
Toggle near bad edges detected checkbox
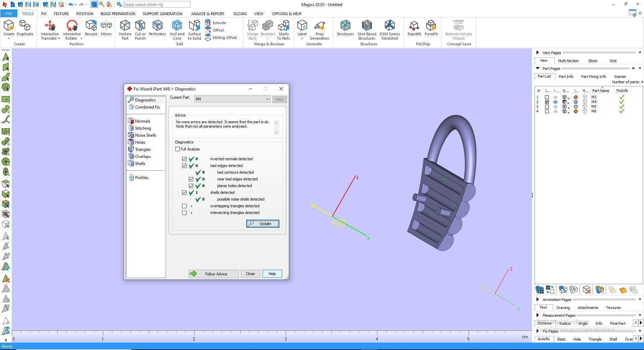pyautogui.click(x=191, y=179)
